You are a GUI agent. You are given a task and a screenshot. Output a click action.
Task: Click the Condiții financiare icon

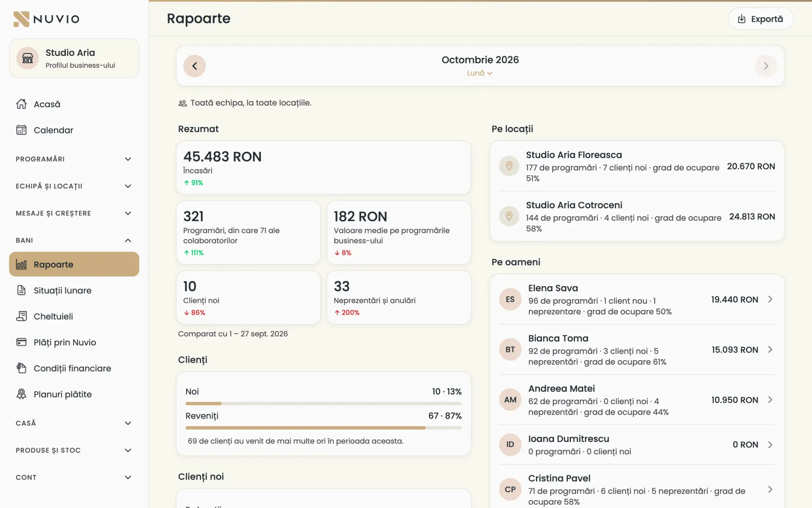(21, 368)
